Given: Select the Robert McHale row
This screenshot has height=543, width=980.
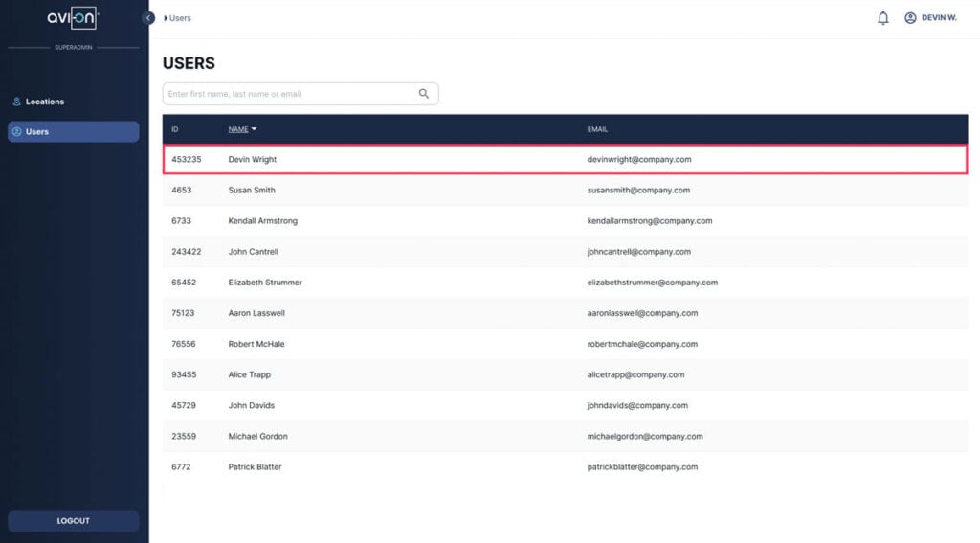Looking at the screenshot, I should (x=256, y=344).
